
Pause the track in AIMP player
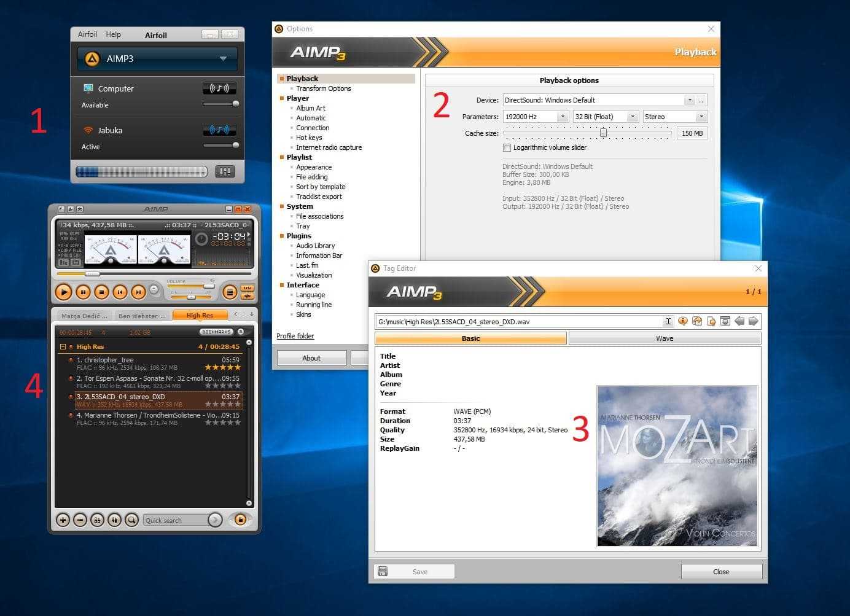[x=83, y=292]
